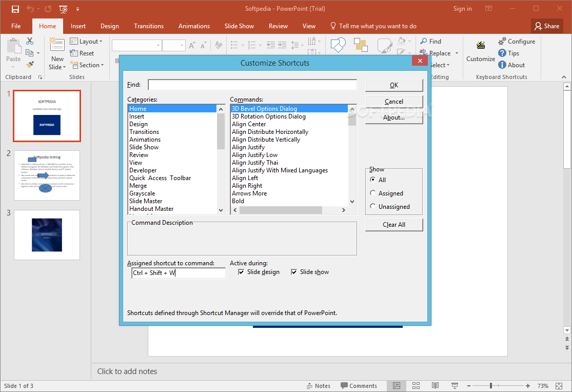
Task: Switch to the Slide Show tab
Action: pos(239,26)
